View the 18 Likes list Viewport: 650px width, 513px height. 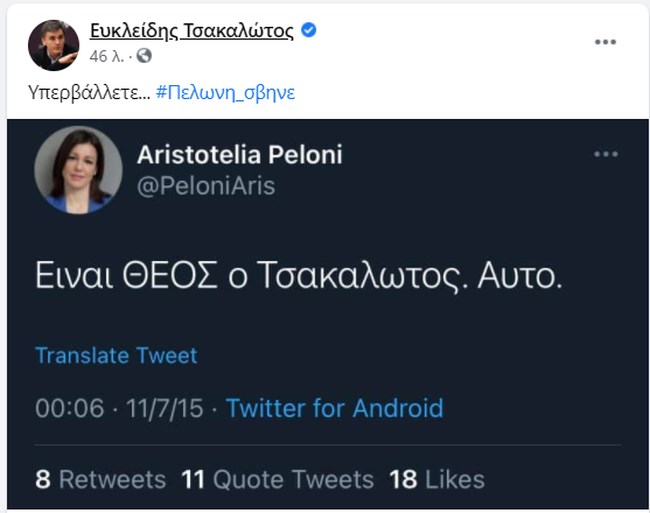click(x=436, y=479)
